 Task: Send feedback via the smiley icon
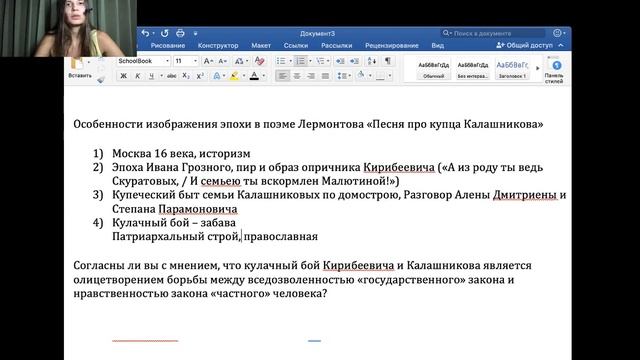coord(557,33)
